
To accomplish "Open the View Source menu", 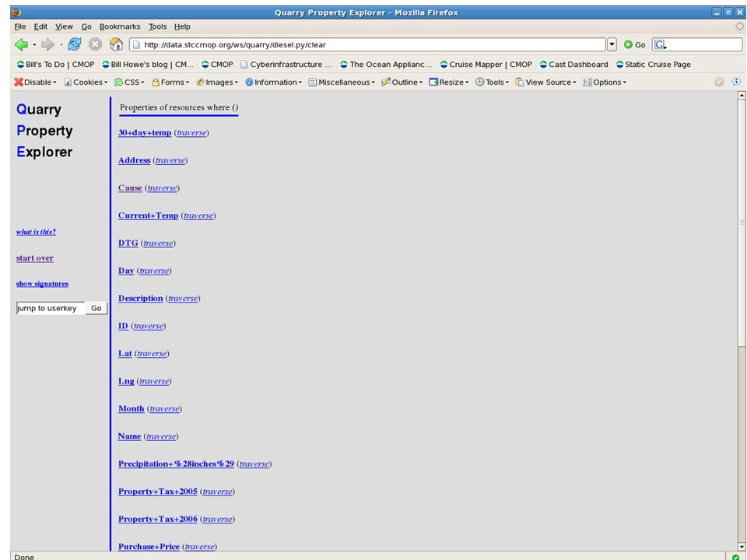I will click(x=546, y=82).
